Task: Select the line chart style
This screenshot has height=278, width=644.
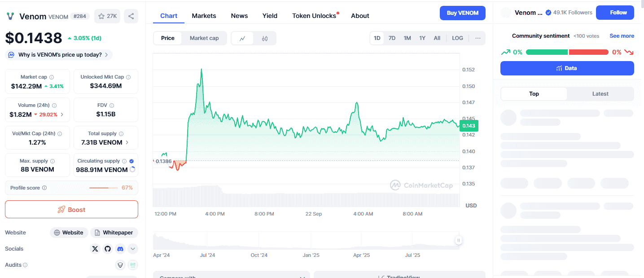Action: [x=242, y=38]
